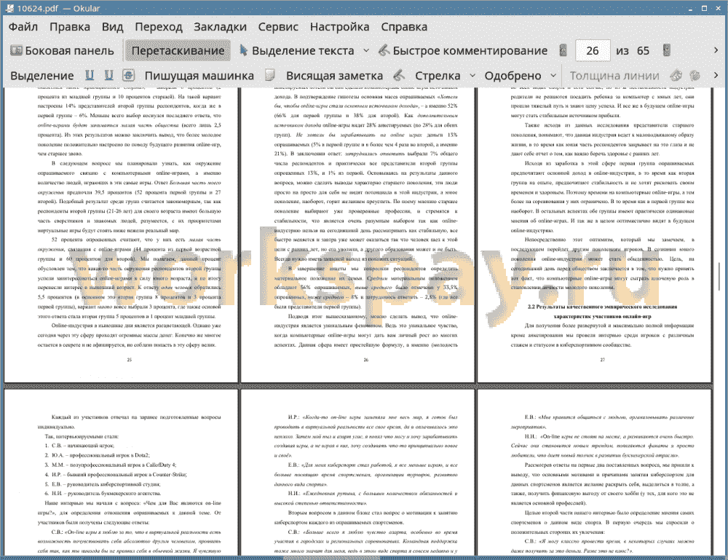Open the Переход menu
Viewport: 728px width, 560px height.
tap(159, 27)
